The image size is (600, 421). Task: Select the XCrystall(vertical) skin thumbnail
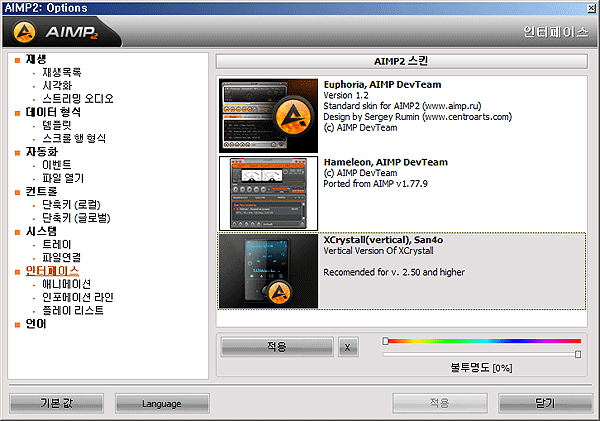point(269,271)
